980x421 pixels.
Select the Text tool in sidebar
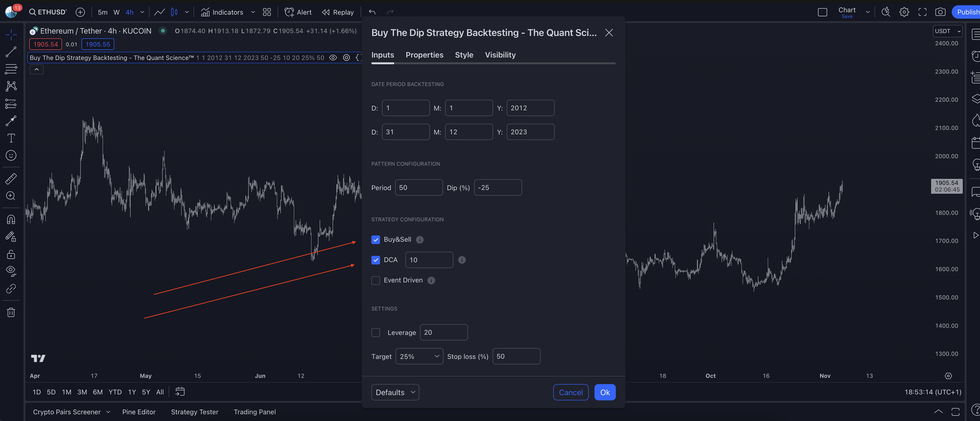pos(11,138)
